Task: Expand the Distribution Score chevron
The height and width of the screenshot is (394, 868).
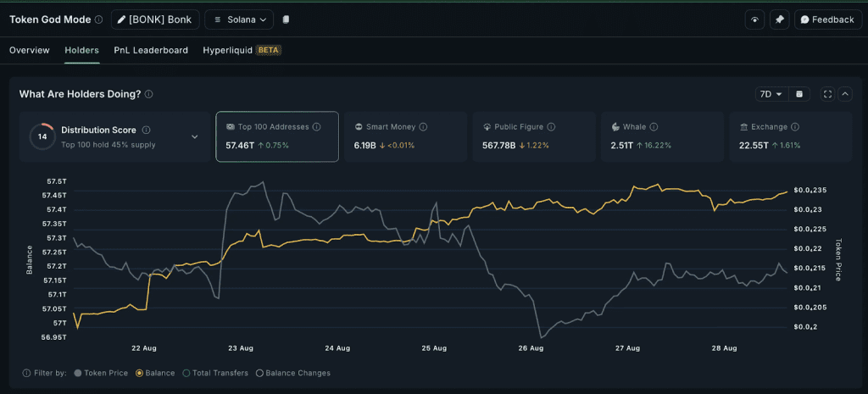Action: [195, 136]
